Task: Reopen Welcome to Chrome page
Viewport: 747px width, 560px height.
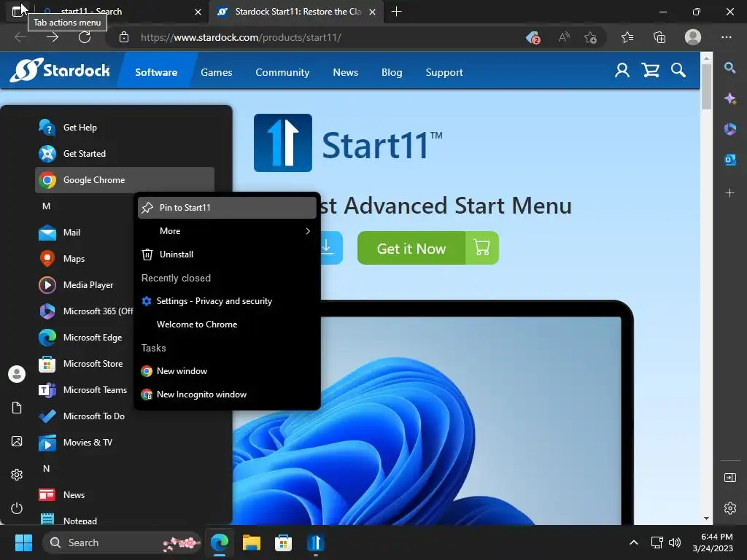Action: coord(227,324)
